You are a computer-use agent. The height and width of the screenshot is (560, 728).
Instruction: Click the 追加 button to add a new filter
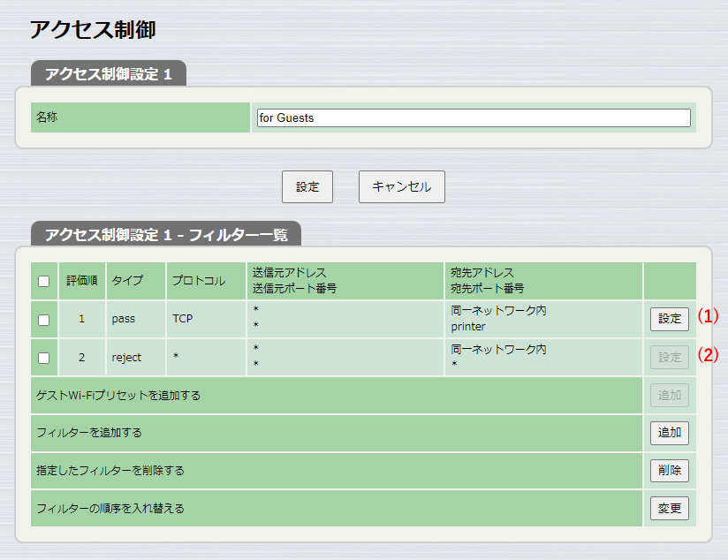coord(669,433)
